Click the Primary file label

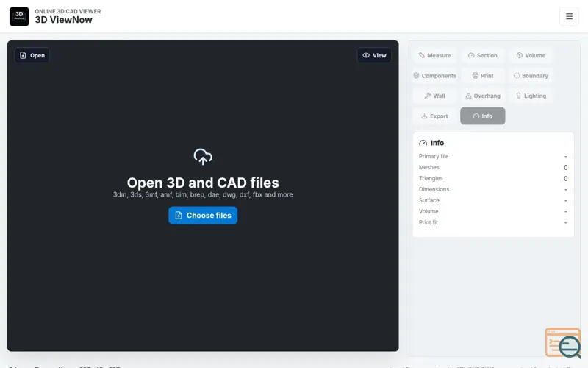pos(434,156)
